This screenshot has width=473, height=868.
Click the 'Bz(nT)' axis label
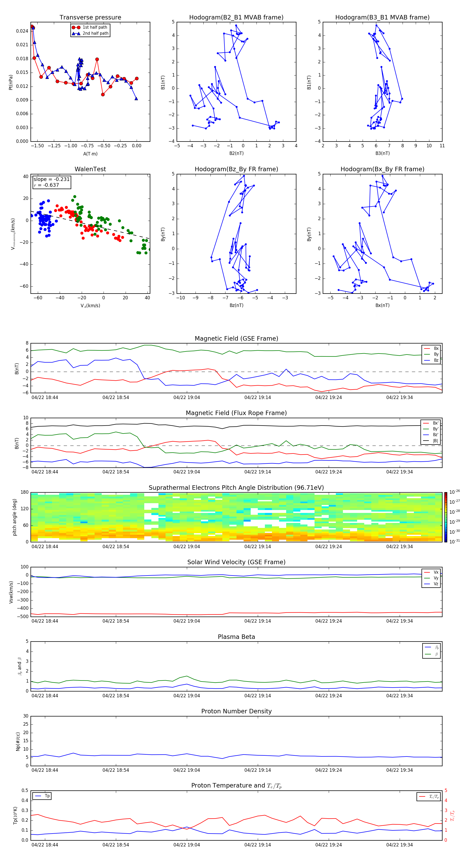(236, 305)
